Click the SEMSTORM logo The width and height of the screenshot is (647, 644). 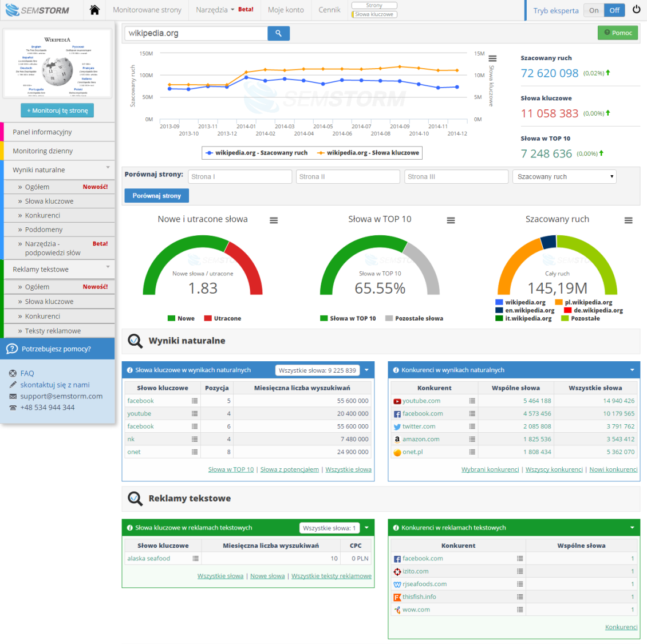[x=38, y=10]
